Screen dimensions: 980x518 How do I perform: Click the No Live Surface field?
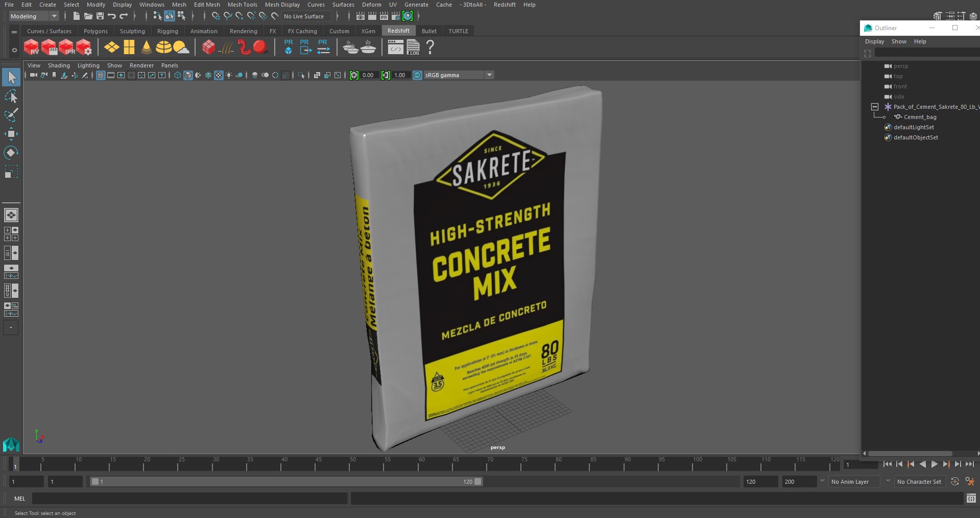click(306, 16)
